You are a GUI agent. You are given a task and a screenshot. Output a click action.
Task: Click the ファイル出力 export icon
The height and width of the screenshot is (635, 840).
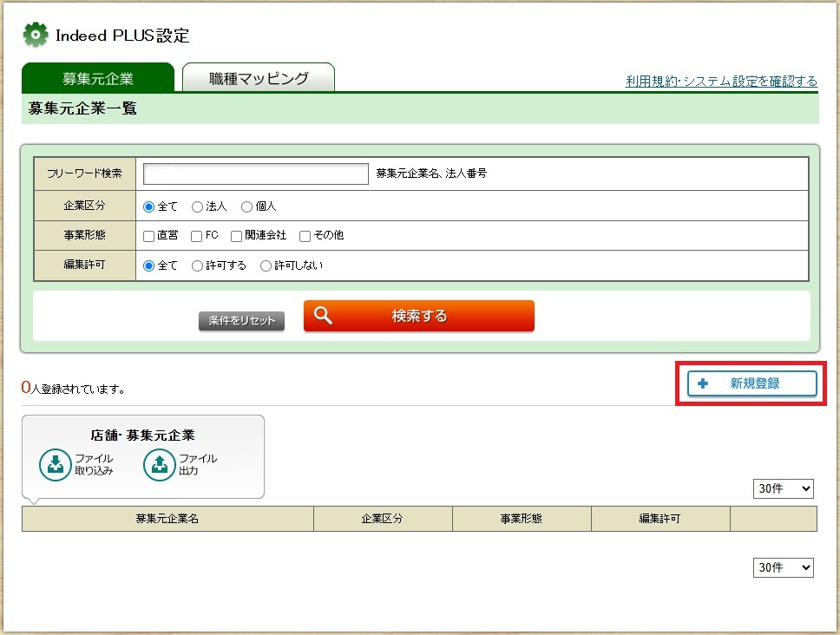159,464
